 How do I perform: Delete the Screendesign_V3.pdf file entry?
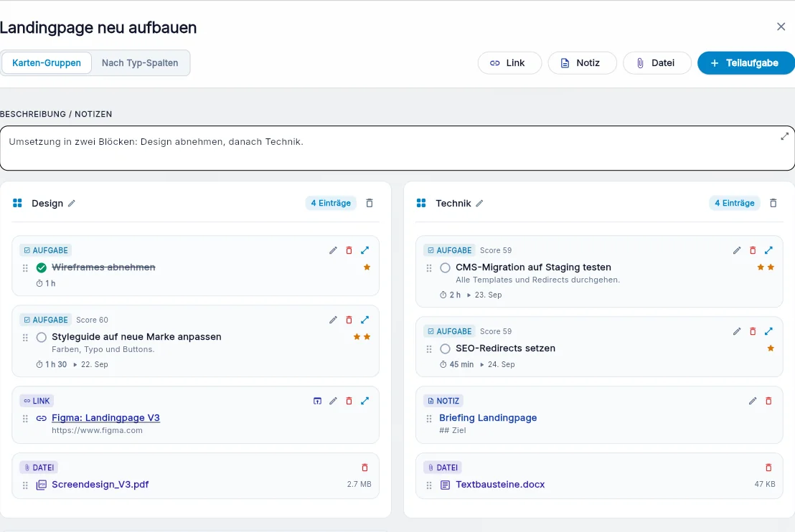(364, 467)
